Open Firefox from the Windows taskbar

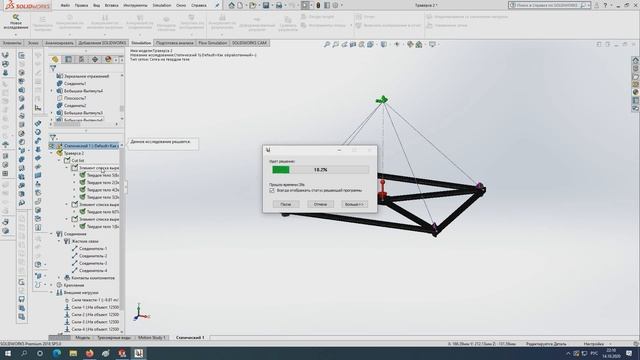[89, 353]
